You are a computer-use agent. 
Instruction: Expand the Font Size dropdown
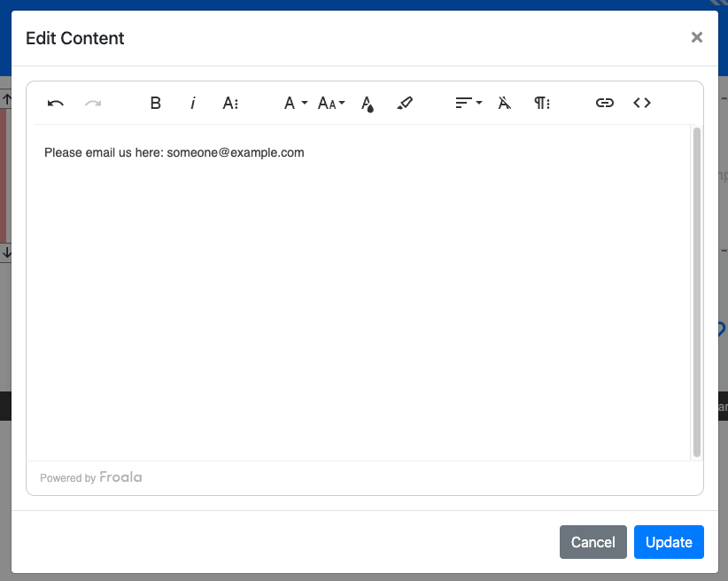coord(331,103)
